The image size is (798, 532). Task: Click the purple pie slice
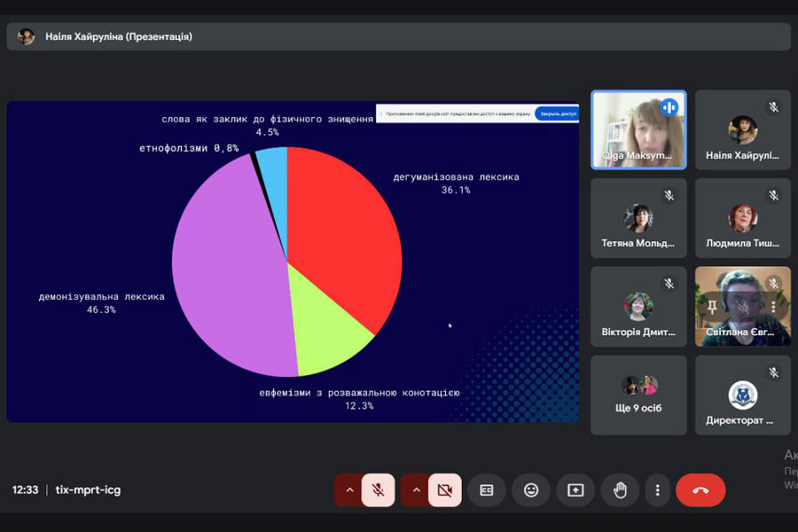(x=229, y=270)
